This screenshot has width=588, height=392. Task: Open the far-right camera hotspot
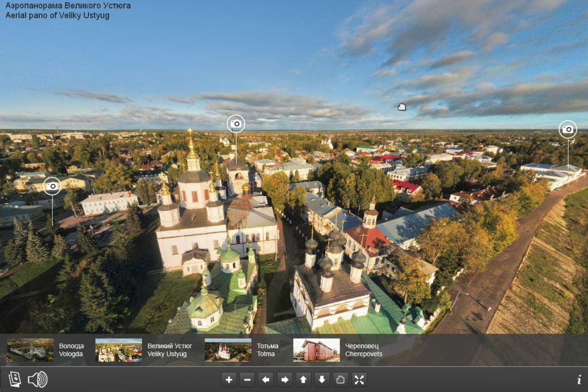tap(567, 129)
